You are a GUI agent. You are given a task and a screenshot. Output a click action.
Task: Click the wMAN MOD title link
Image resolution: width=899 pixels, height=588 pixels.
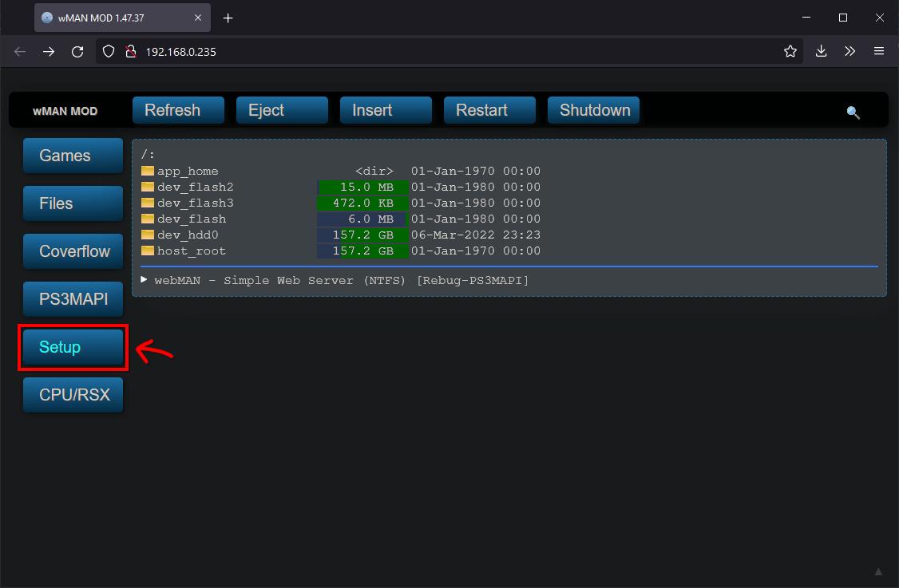coord(65,111)
